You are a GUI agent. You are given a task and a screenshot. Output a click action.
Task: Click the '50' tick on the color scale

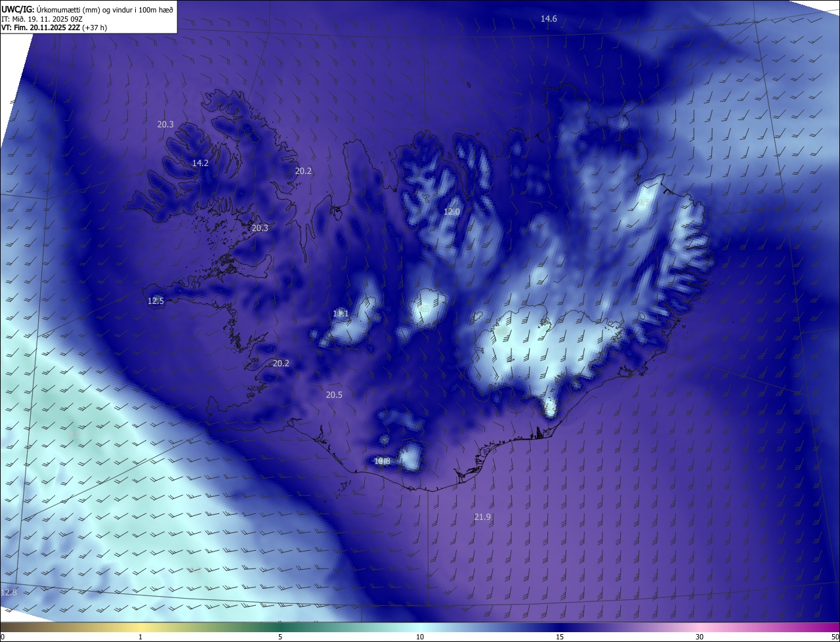pyautogui.click(x=835, y=637)
